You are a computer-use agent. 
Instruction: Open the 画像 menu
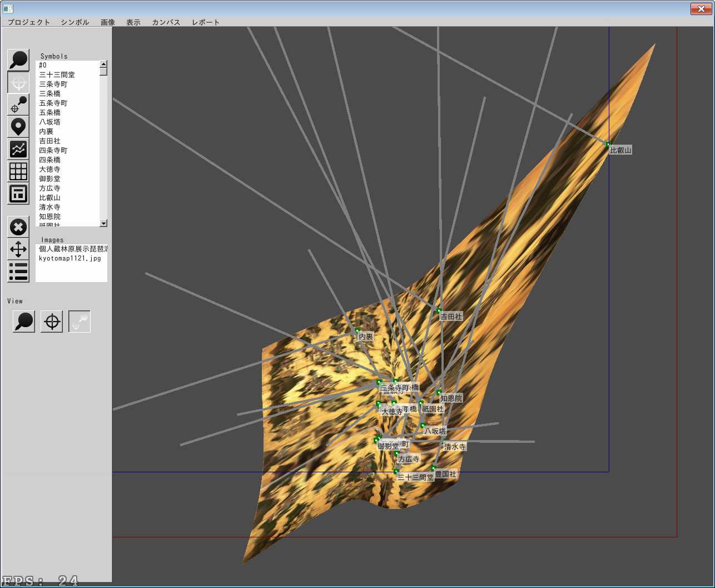(x=108, y=22)
